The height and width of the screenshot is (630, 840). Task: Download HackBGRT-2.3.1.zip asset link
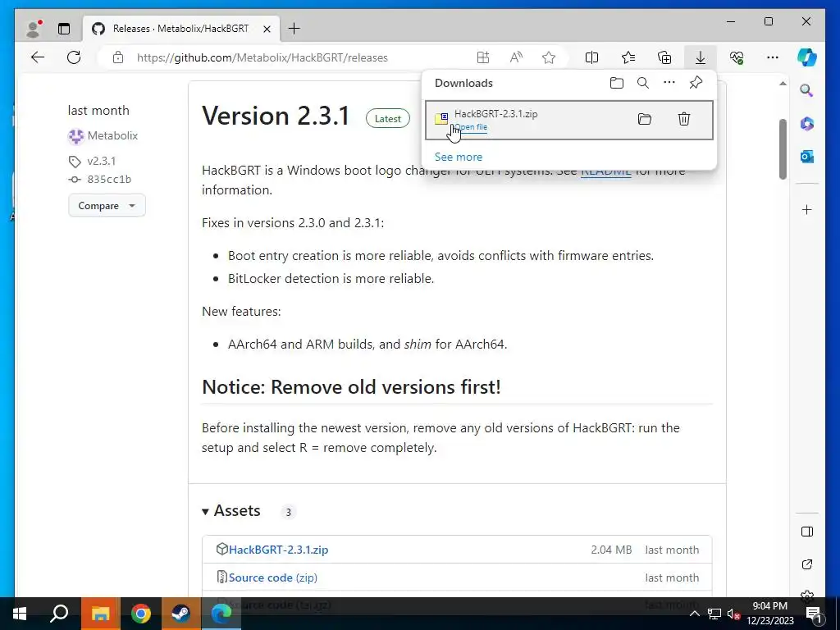pos(278,550)
